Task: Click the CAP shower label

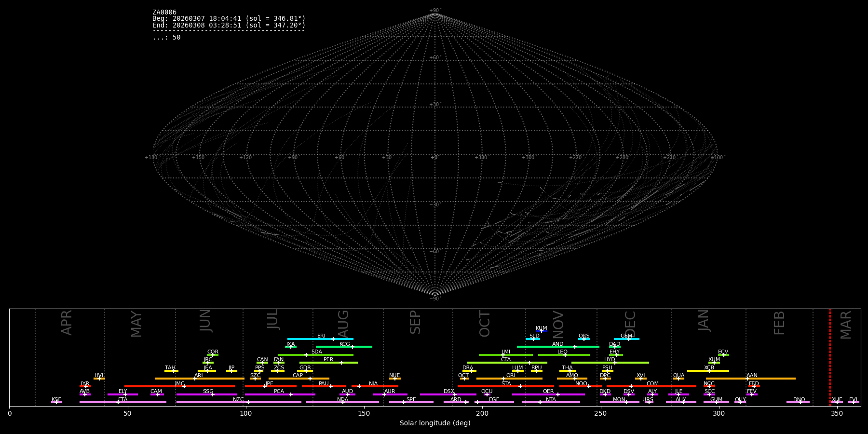Action: coord(298,376)
